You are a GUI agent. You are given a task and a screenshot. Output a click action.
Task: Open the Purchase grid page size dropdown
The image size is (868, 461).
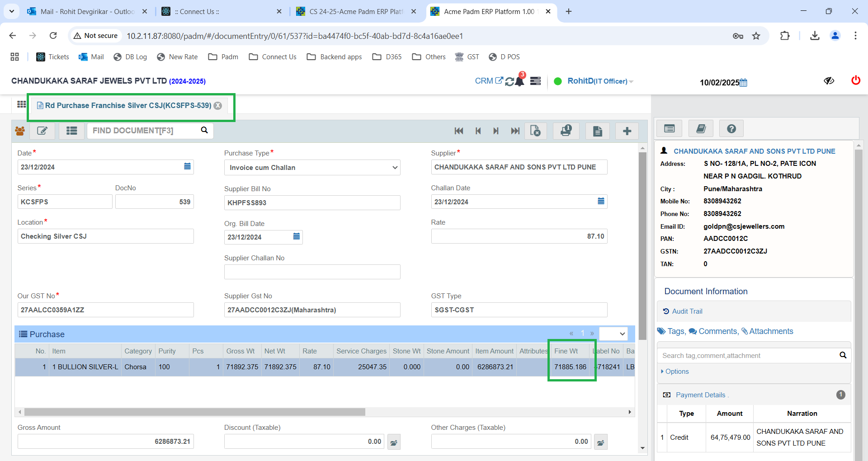click(x=613, y=334)
